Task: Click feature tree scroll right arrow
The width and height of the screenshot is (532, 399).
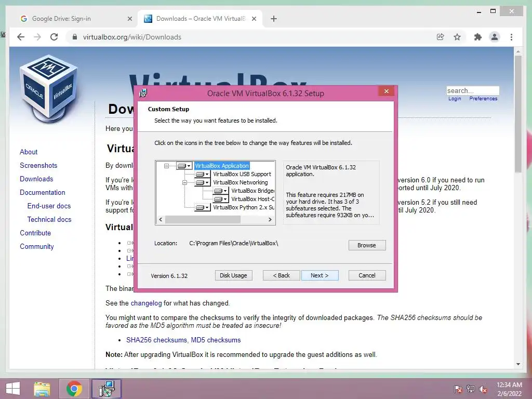Action: pyautogui.click(x=270, y=220)
